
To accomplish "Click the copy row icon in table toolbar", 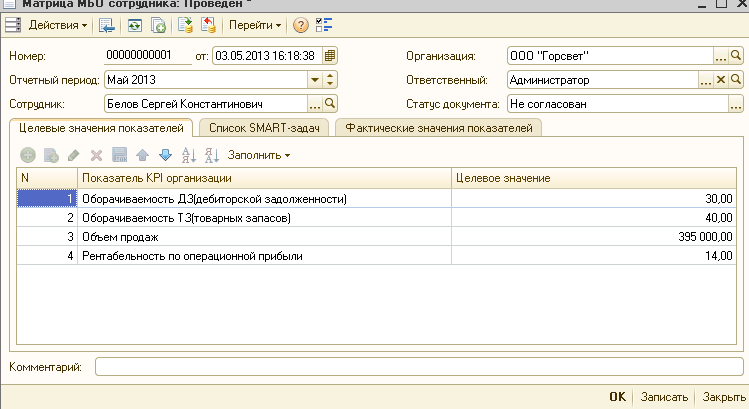I will point(51,155).
